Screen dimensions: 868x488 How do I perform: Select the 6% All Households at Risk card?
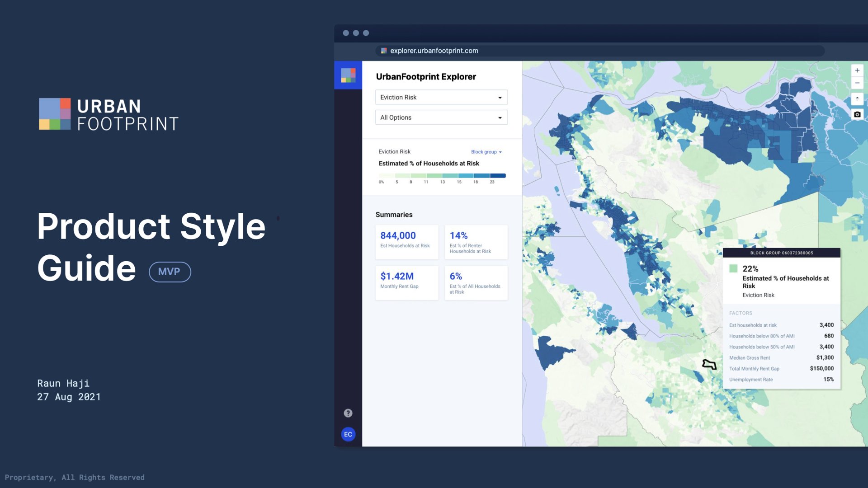click(x=476, y=282)
